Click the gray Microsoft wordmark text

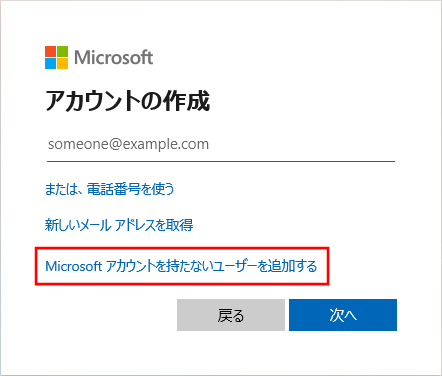coord(113,57)
